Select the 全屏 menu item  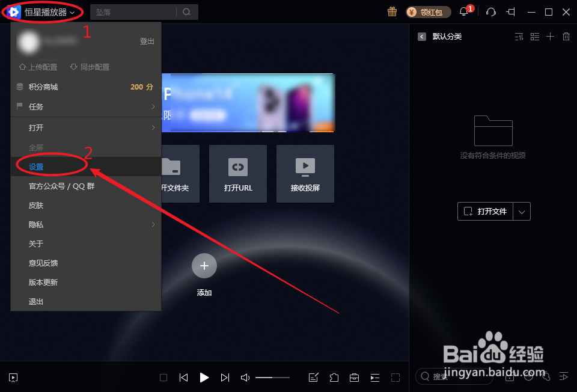[86, 147]
